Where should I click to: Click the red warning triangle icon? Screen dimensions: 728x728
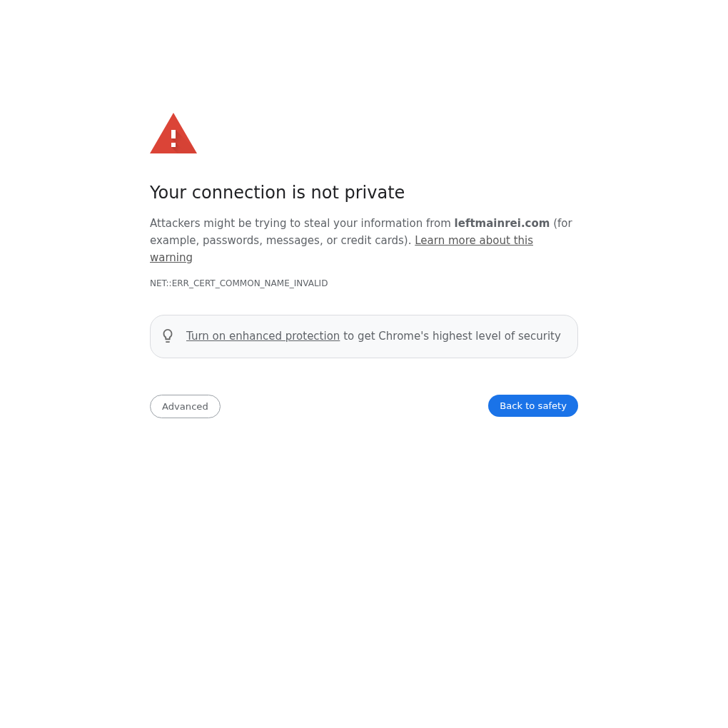(x=173, y=133)
